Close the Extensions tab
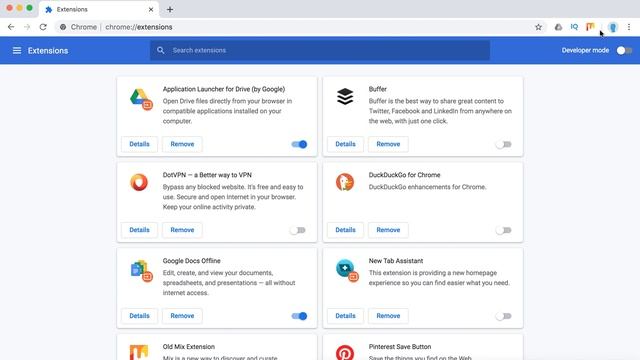The image size is (640, 360). point(151,9)
